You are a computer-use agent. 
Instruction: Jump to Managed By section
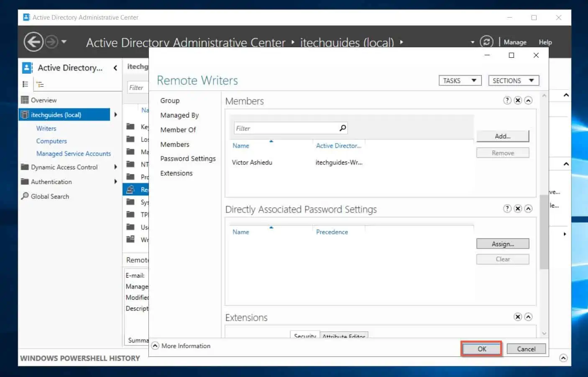click(179, 115)
